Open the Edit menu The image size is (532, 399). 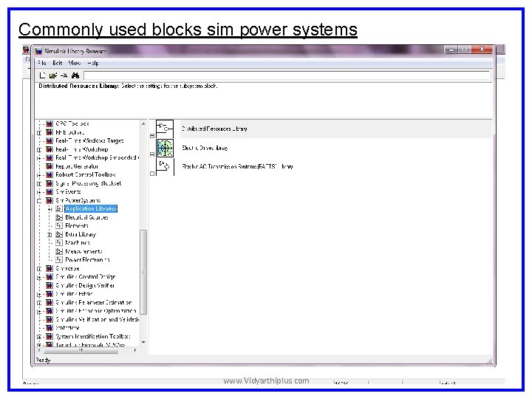tap(58, 63)
